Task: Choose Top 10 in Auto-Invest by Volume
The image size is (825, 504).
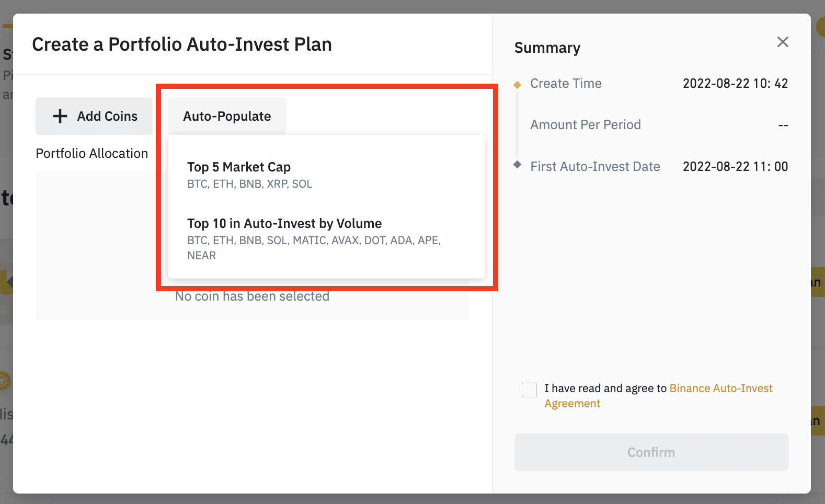Action: tap(284, 224)
